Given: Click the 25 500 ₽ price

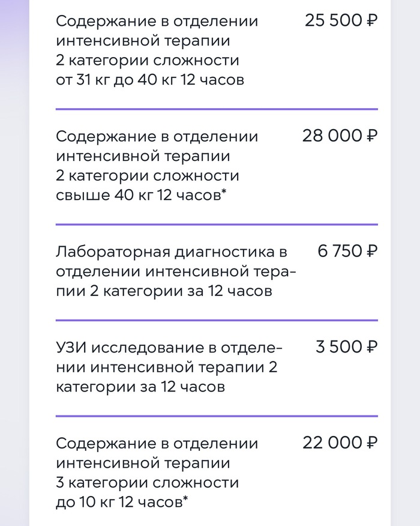Looking at the screenshot, I should click(x=341, y=22).
